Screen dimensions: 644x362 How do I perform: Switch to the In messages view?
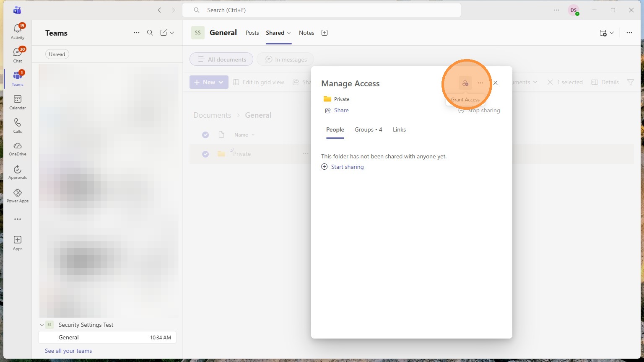point(285,59)
